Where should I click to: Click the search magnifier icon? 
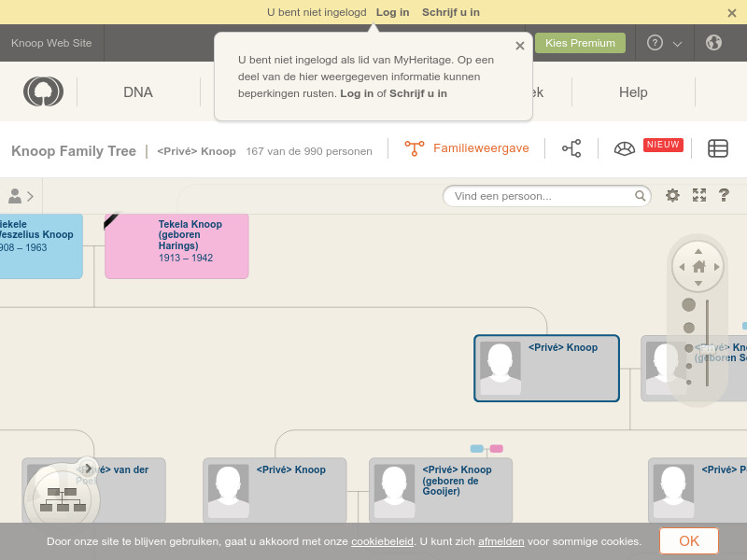(x=640, y=196)
